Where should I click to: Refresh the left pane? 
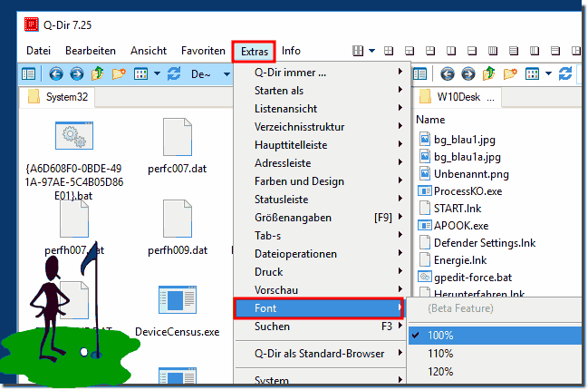pos(174,73)
